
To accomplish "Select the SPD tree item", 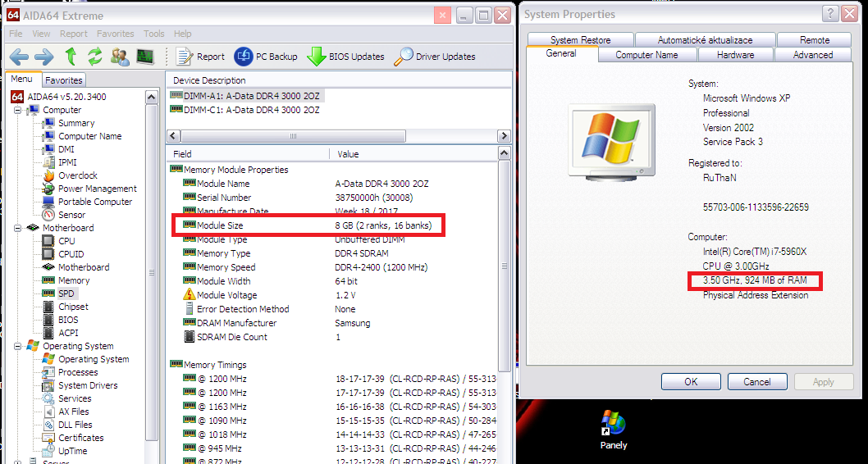I will coord(66,293).
